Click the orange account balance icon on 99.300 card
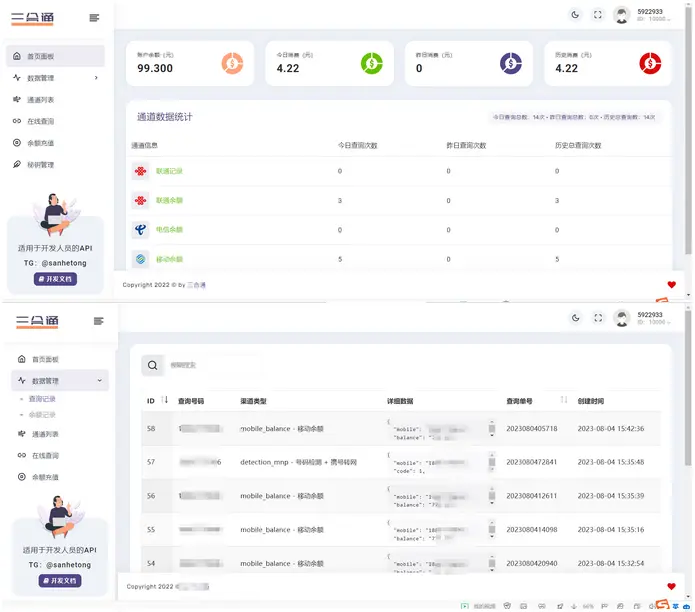 tap(232, 63)
